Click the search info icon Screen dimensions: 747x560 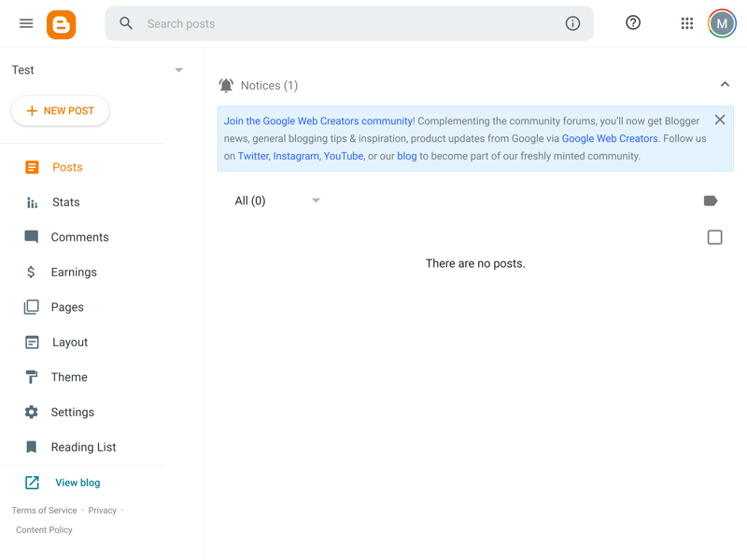pos(572,23)
